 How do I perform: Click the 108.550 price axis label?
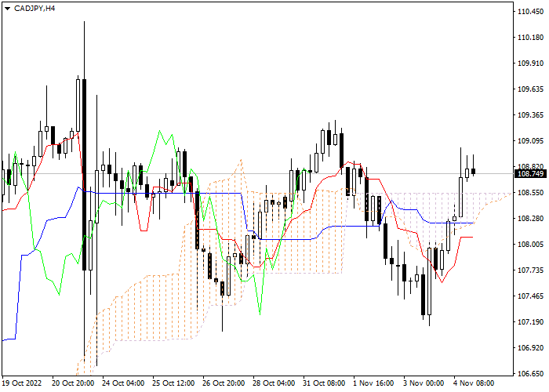pyautogui.click(x=530, y=193)
